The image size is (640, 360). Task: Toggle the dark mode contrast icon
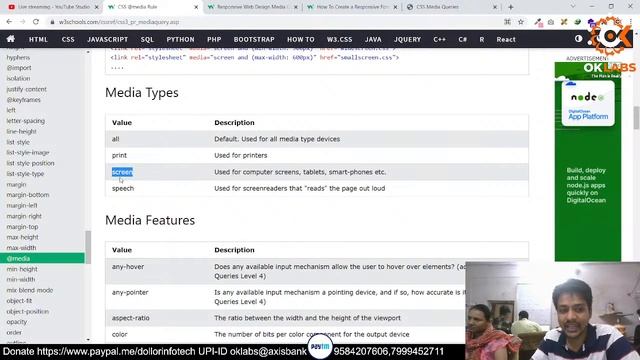pyautogui.click(x=578, y=39)
